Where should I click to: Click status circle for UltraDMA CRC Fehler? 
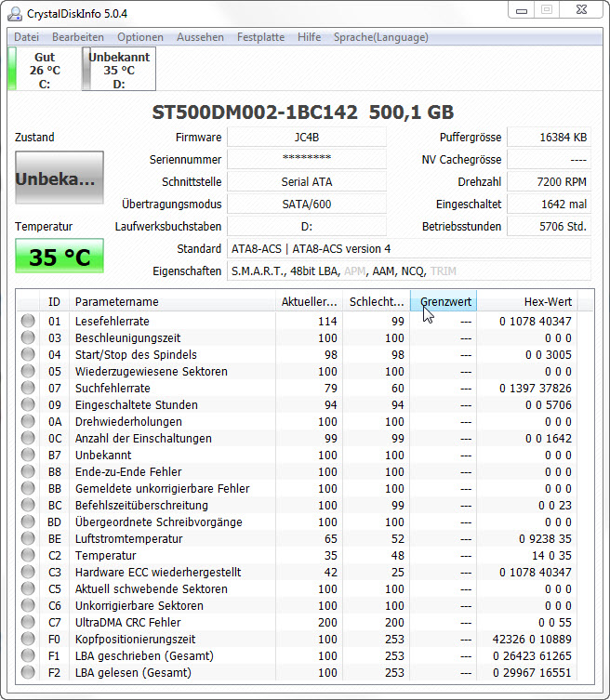(28, 622)
